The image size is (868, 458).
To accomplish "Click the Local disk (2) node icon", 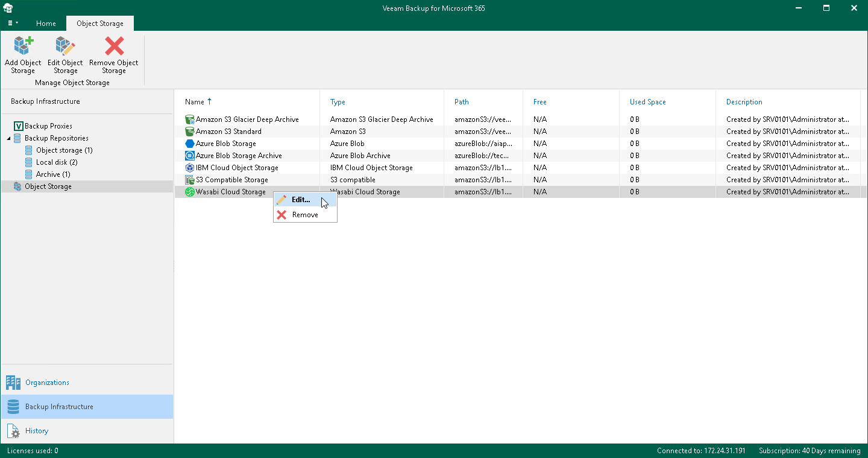I will (x=29, y=162).
